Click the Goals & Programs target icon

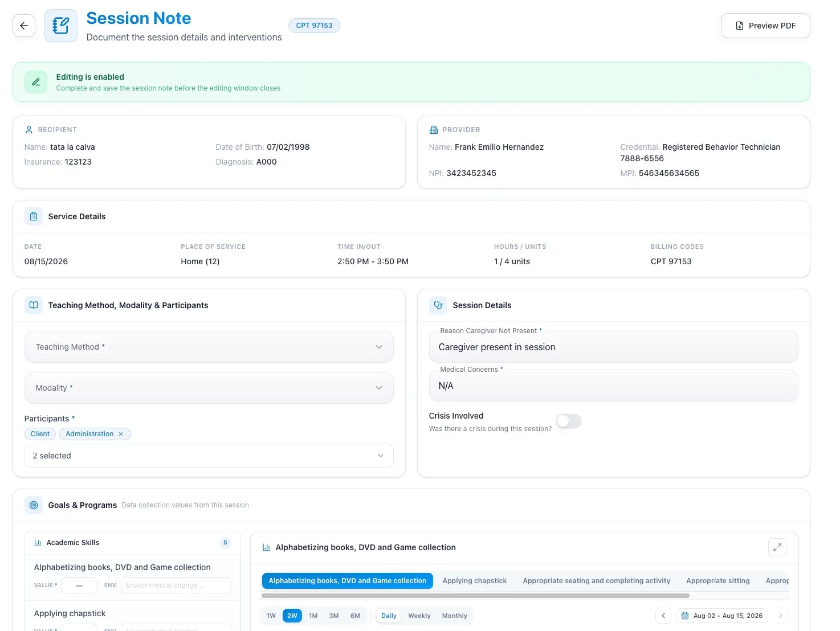(34, 505)
